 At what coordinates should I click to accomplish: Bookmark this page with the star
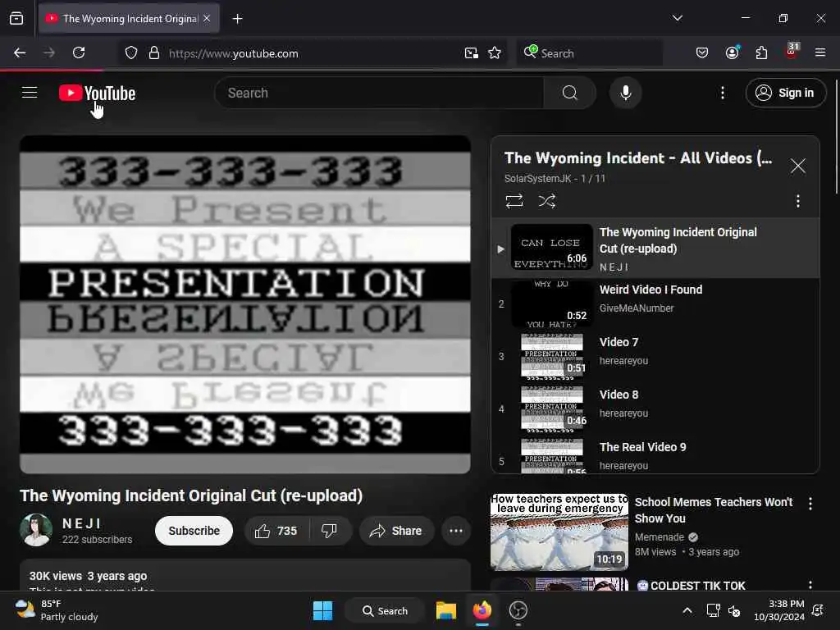click(x=495, y=53)
